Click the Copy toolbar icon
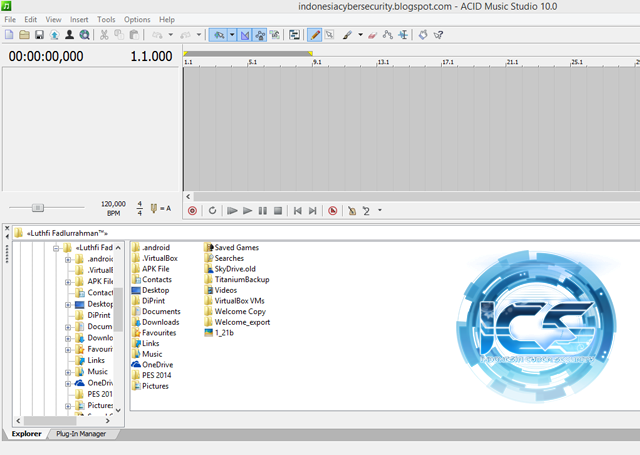The width and height of the screenshot is (640, 455). [119, 35]
